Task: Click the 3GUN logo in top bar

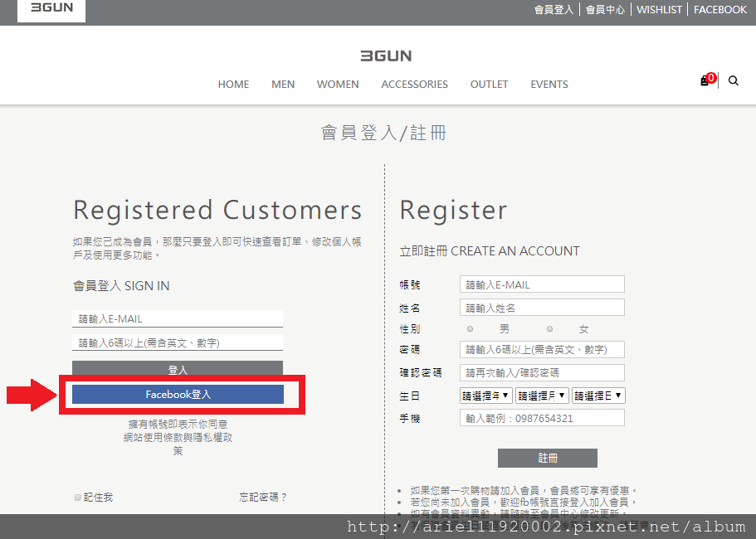Action: coord(51,8)
